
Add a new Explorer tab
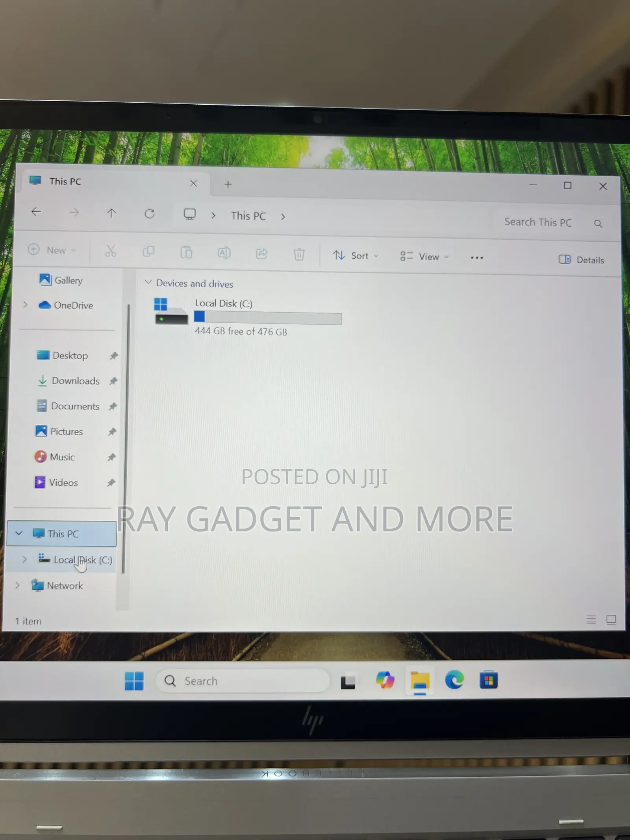pos(228,184)
